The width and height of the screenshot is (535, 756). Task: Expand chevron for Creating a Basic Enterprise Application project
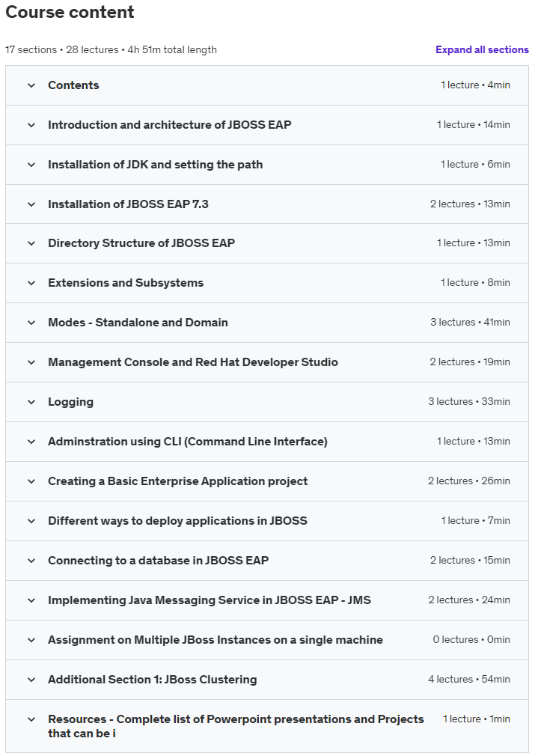click(31, 481)
